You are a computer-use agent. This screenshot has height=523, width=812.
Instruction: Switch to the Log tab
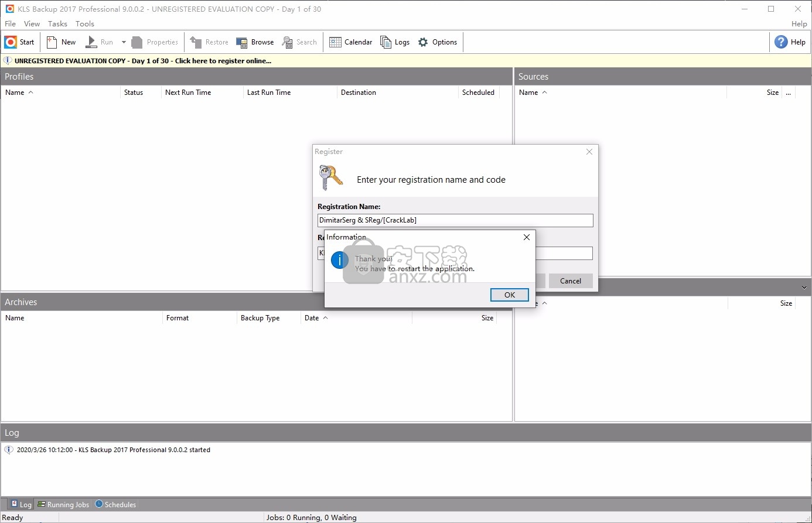click(x=21, y=504)
